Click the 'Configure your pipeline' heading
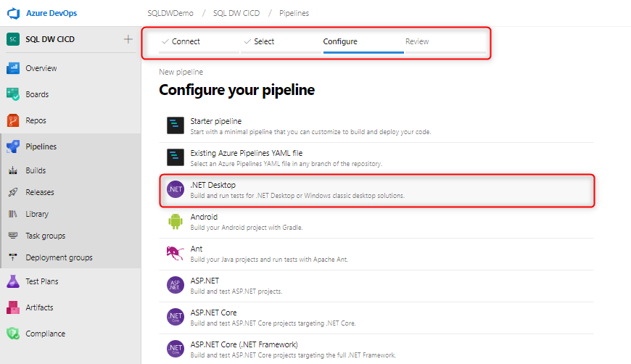631x364 pixels. point(236,90)
